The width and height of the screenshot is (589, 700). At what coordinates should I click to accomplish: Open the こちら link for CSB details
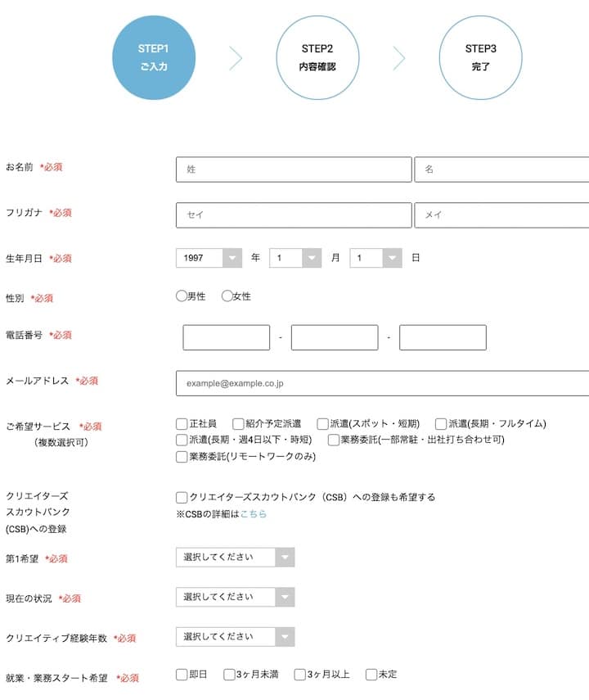pyautogui.click(x=254, y=514)
